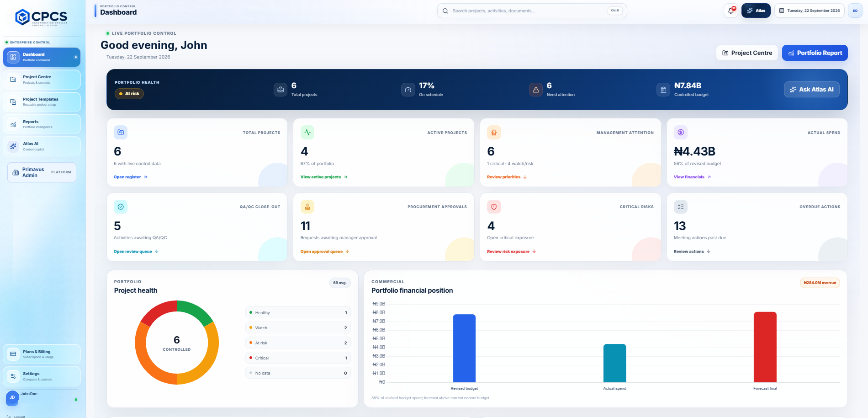This screenshot has width=868, height=418.
Task: Select the Critical row in Project health legend
Action: point(298,358)
